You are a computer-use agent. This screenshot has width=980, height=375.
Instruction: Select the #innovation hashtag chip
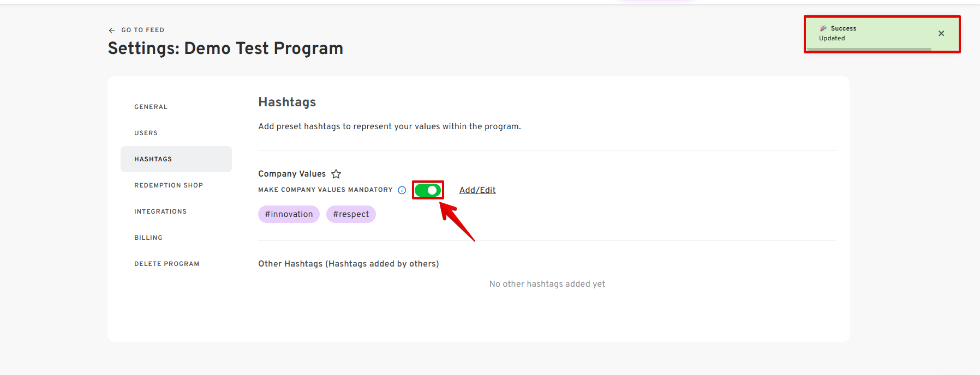coord(289,214)
